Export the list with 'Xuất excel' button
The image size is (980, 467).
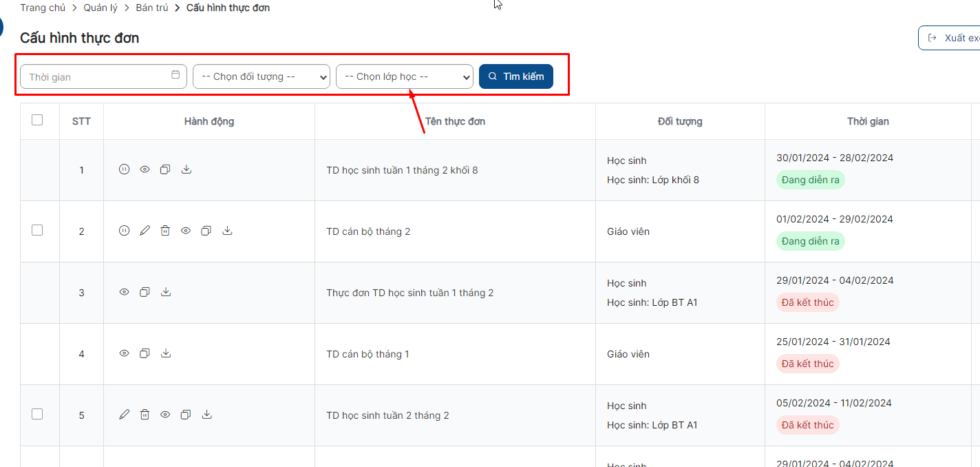[x=950, y=38]
